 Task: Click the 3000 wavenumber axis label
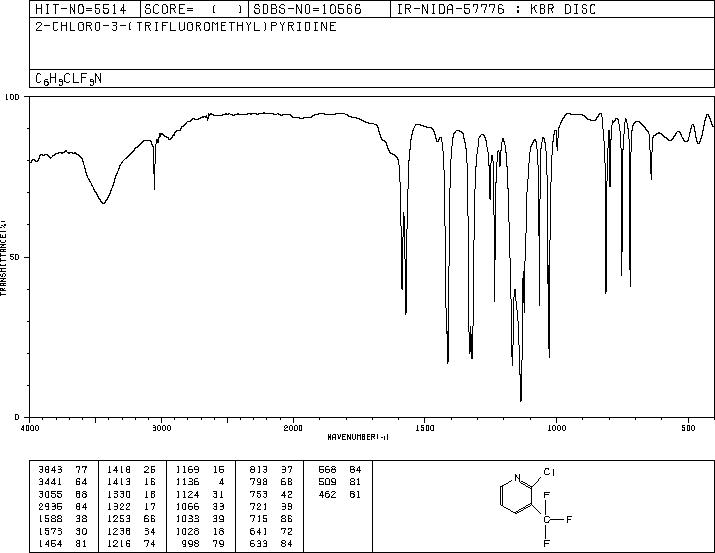click(161, 428)
